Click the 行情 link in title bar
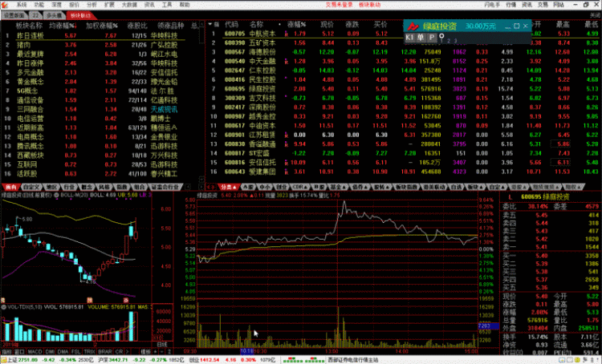The height and width of the screenshot is (364, 602). coord(511,5)
